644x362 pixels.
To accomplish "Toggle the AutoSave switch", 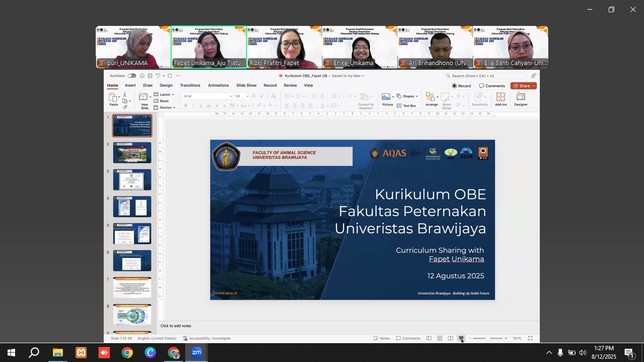I will (132, 76).
